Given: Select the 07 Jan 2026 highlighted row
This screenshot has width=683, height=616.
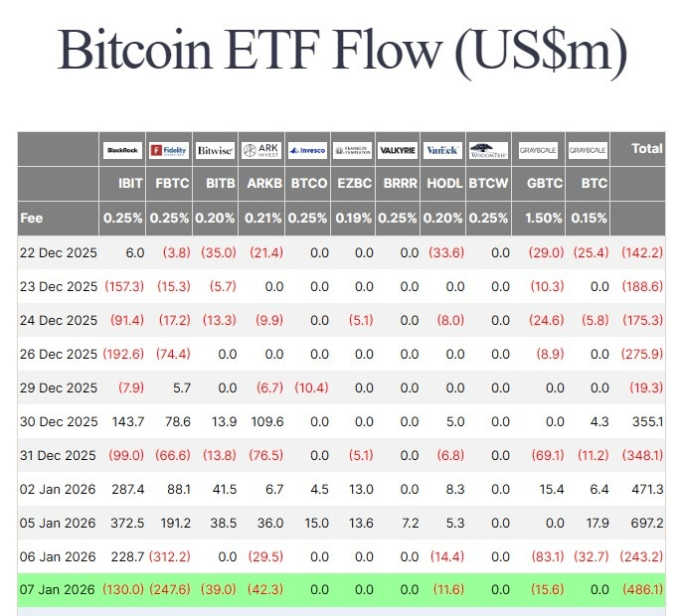Looking at the screenshot, I should (341, 589).
